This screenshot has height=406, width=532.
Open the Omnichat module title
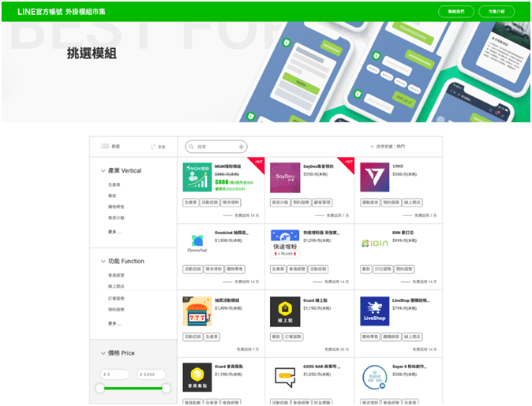[231, 233]
